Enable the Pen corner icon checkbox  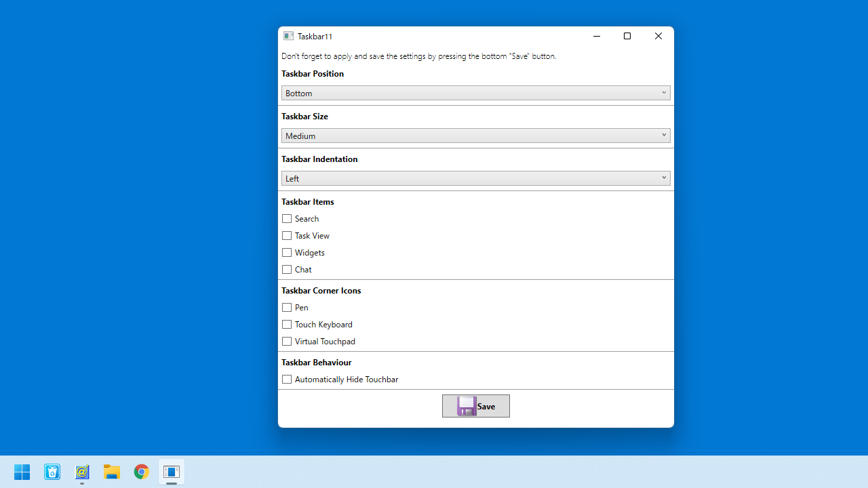287,308
